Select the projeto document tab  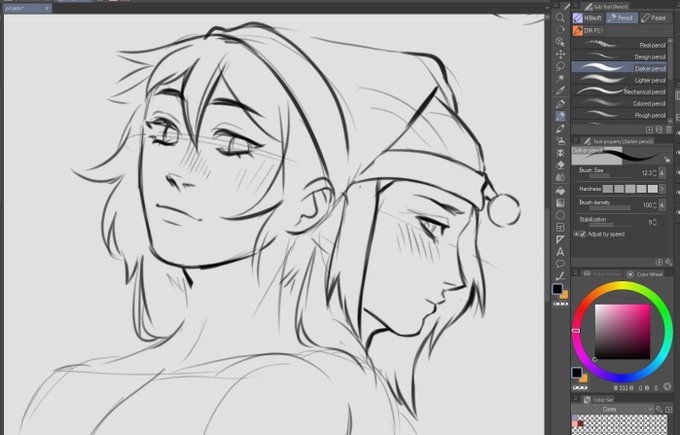(28, 8)
